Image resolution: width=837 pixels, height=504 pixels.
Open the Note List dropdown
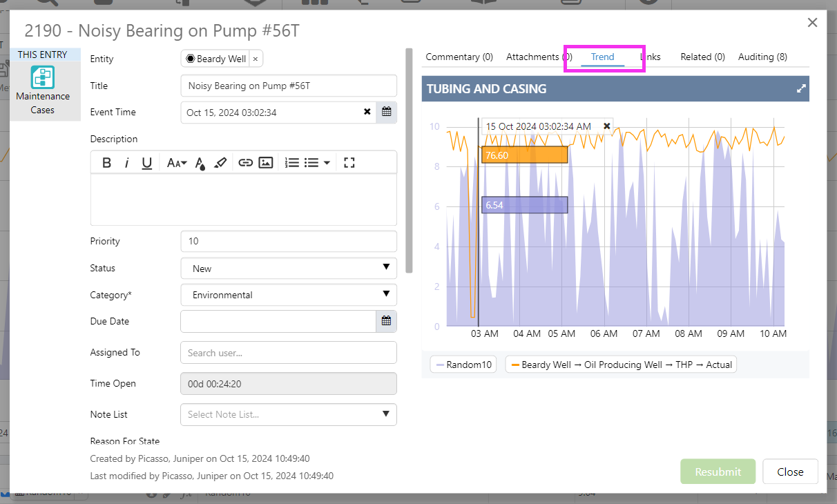click(x=289, y=414)
